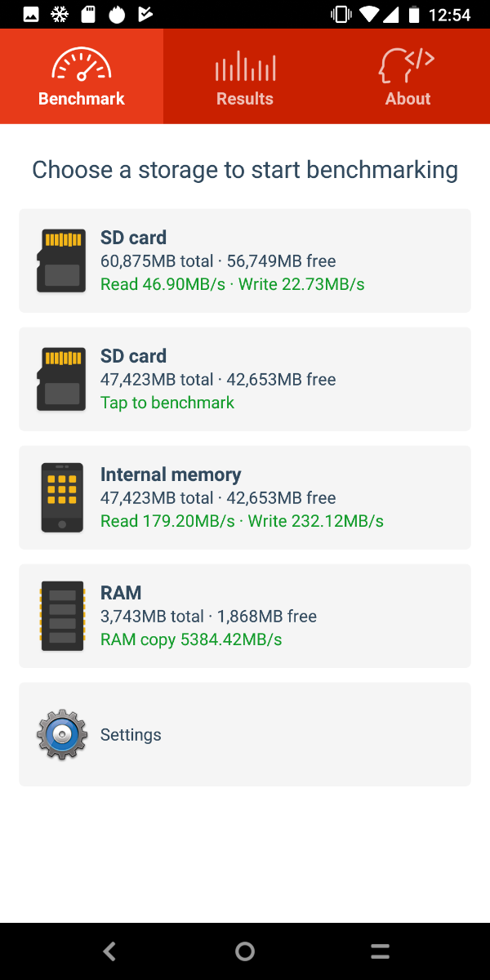Select Internal memory storage entry
Image resolution: width=490 pixels, height=980 pixels.
point(245,497)
